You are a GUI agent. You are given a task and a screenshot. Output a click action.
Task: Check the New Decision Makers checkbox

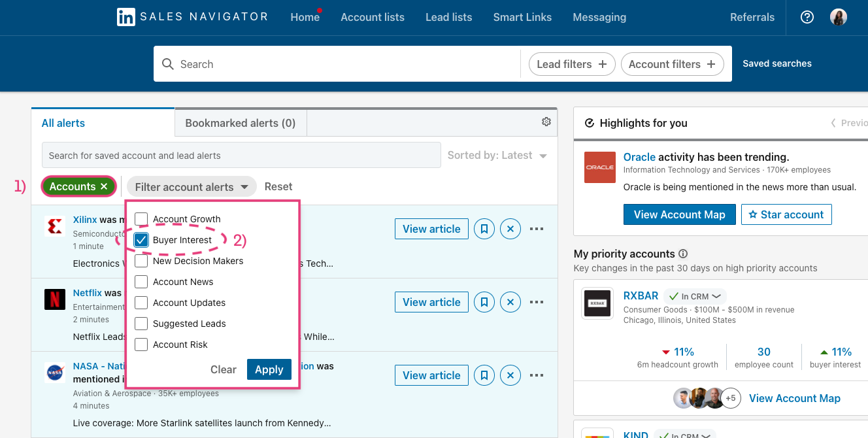click(x=141, y=261)
